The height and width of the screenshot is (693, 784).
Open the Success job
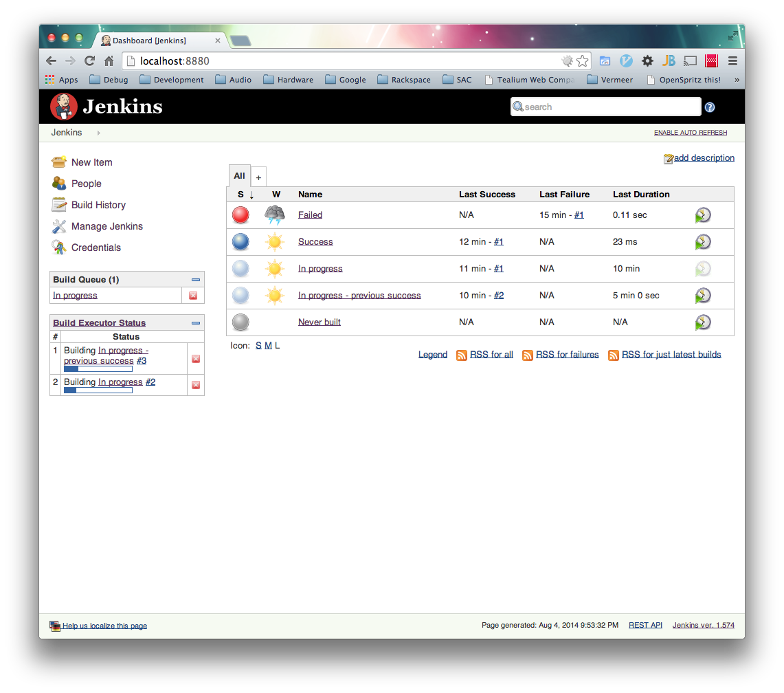coord(315,242)
